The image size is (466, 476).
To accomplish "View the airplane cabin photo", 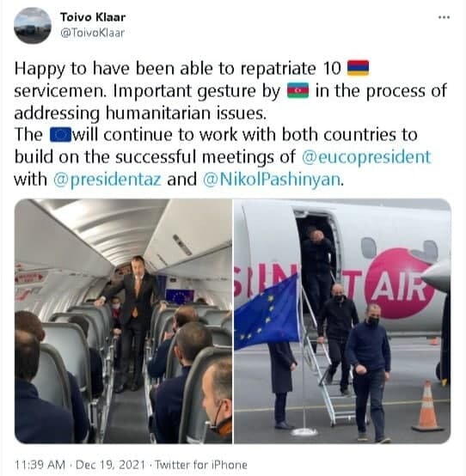I will point(123,321).
